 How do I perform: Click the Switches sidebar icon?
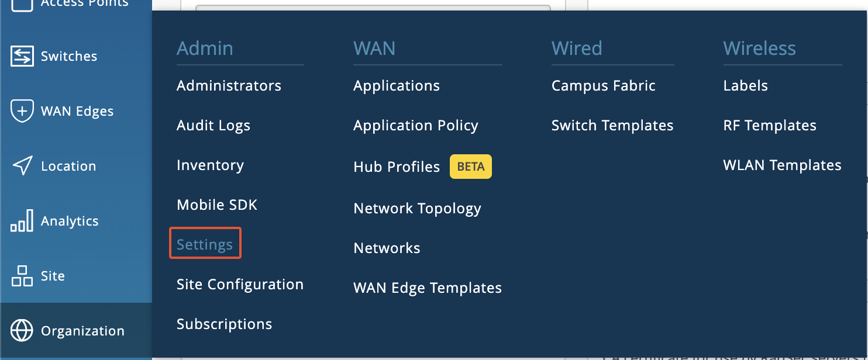click(x=22, y=56)
